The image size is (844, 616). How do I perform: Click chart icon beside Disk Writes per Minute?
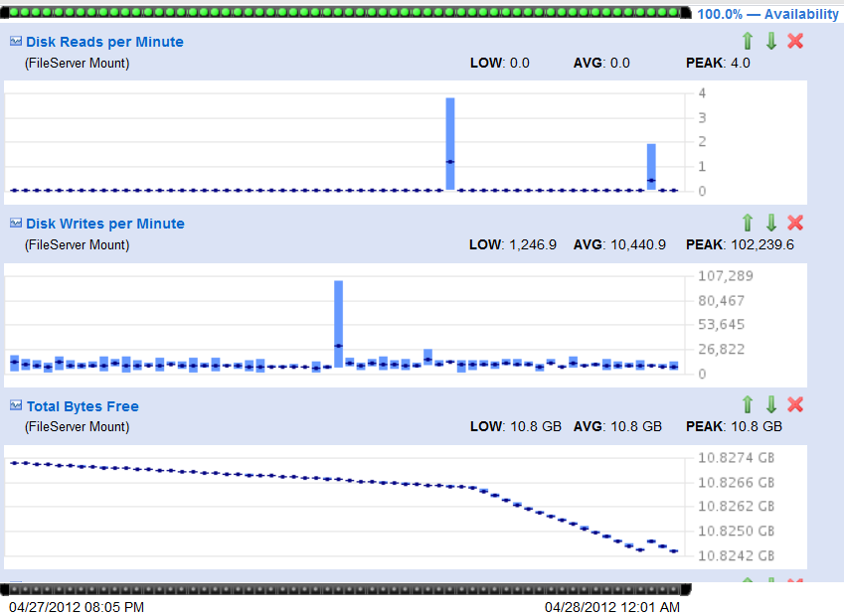(x=16, y=224)
